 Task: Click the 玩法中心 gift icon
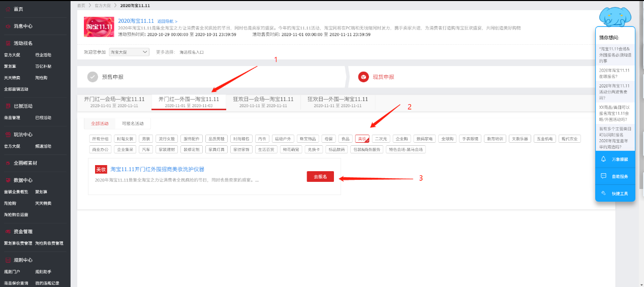8,135
